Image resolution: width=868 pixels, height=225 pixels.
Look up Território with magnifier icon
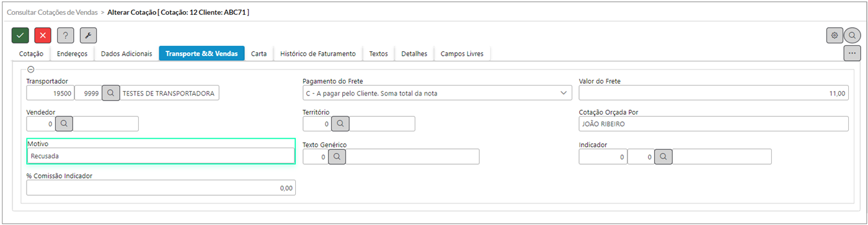pos(340,123)
